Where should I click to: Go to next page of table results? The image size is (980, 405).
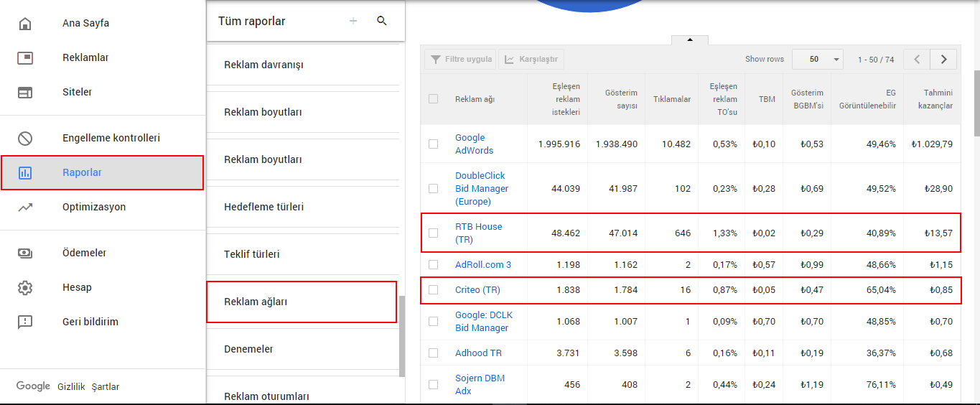coord(943,59)
